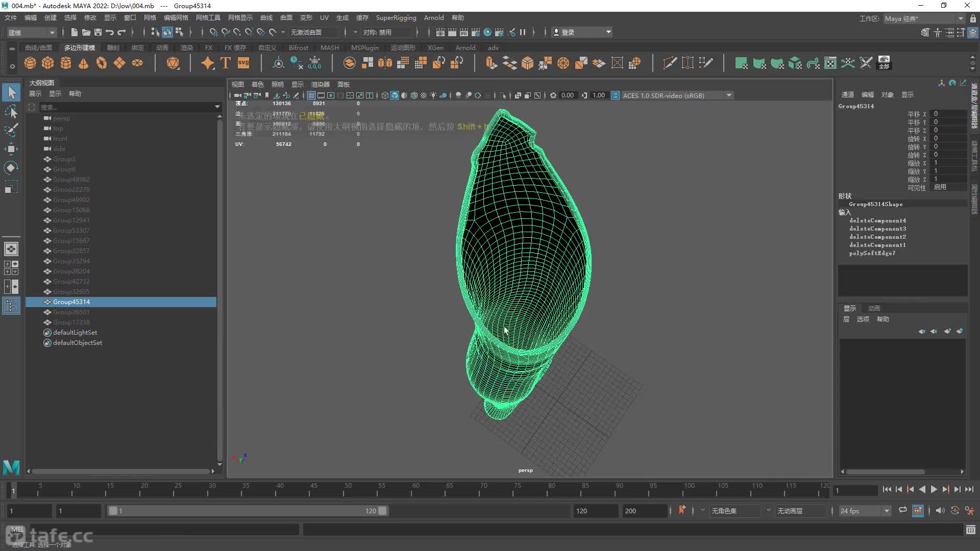
Task: Open the ACES color space dropdown
Action: pos(729,95)
